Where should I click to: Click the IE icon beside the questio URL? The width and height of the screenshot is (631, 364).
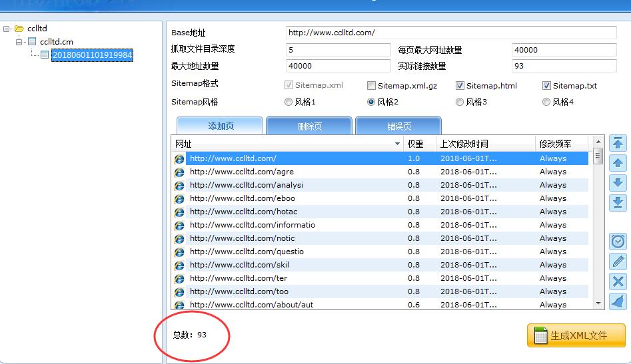(179, 252)
